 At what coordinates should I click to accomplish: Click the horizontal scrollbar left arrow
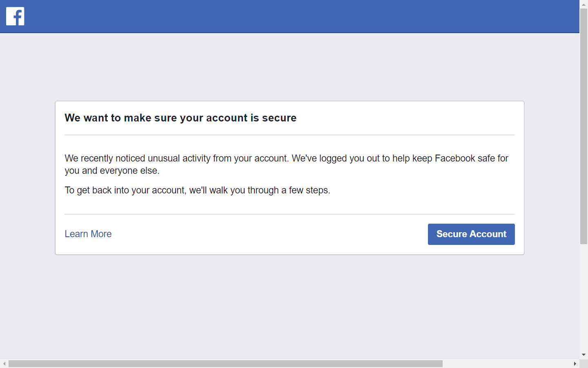[x=3, y=363]
